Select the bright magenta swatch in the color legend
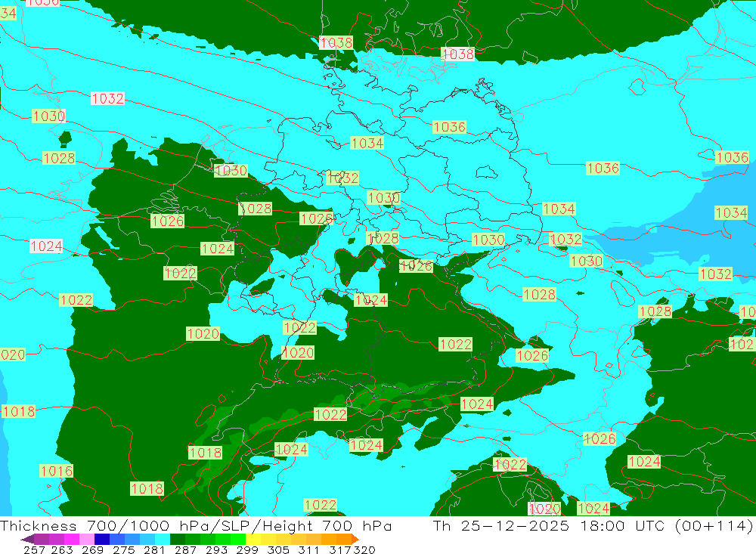This screenshot has height=554, width=756. (x=71, y=539)
